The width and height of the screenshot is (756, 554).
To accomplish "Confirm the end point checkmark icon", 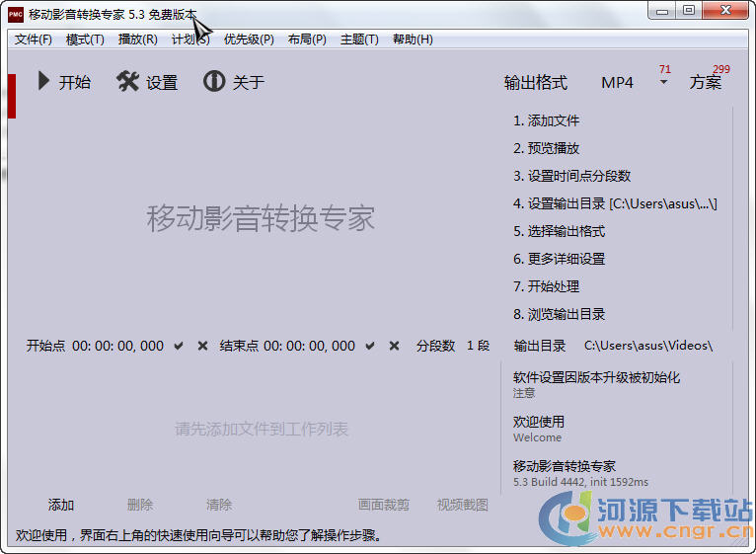I will click(370, 346).
